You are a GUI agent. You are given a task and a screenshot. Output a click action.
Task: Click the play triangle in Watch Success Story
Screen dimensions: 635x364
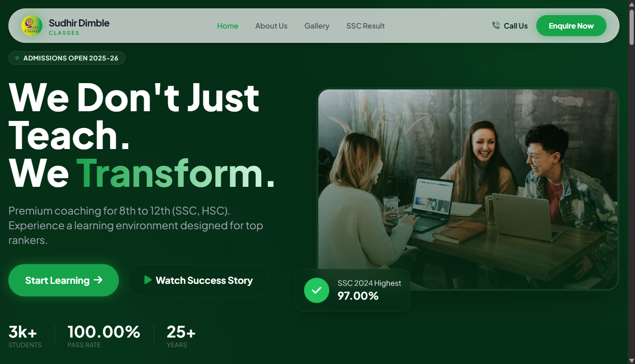147,280
